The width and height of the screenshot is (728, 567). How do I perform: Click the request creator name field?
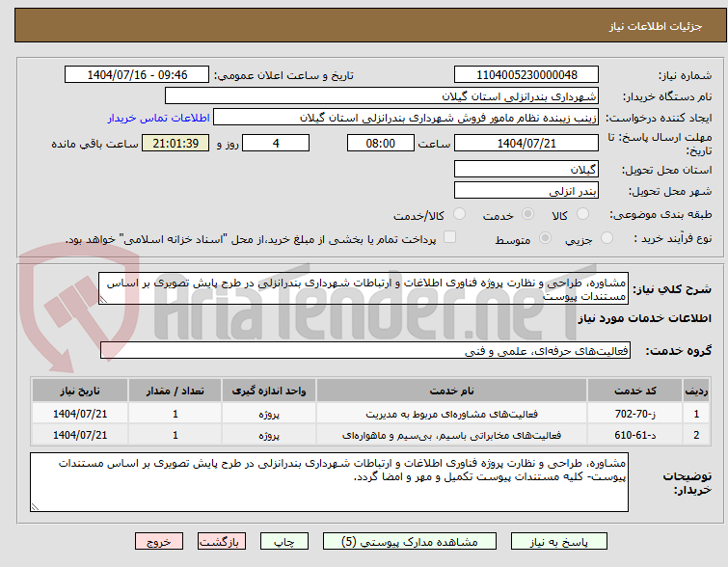(406, 118)
